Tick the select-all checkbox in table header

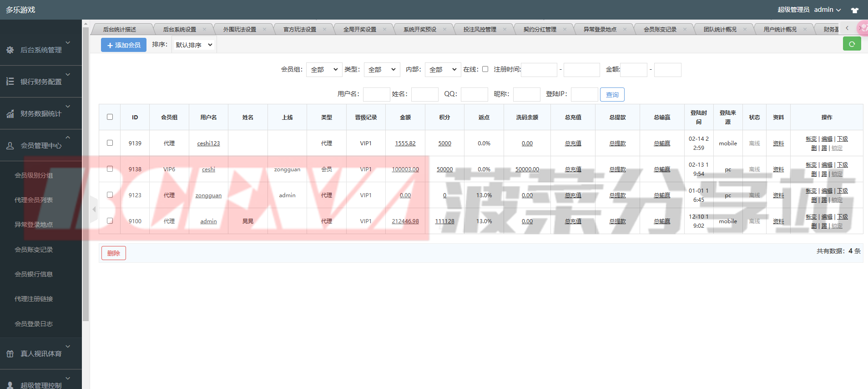[110, 117]
